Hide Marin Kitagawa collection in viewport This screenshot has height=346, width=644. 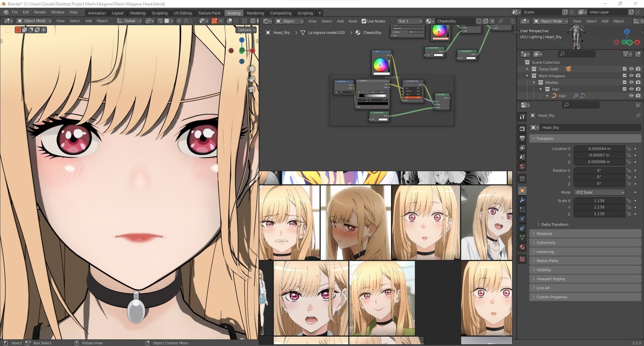631,76
